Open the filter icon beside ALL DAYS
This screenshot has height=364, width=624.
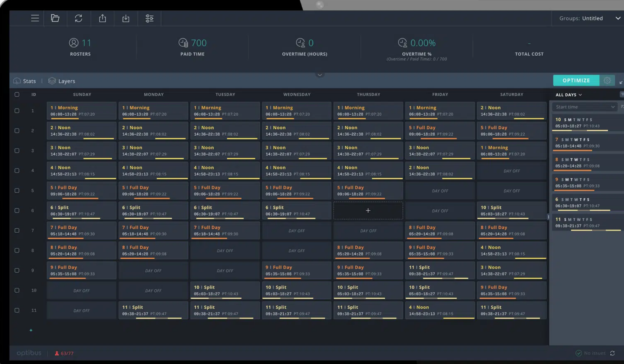click(x=621, y=94)
